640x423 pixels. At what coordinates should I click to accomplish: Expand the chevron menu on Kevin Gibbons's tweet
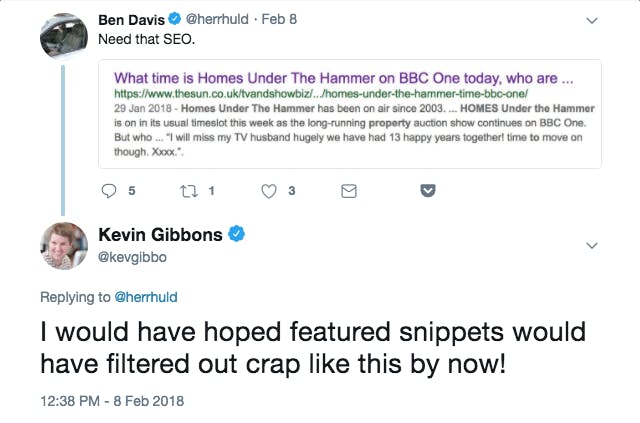click(592, 245)
